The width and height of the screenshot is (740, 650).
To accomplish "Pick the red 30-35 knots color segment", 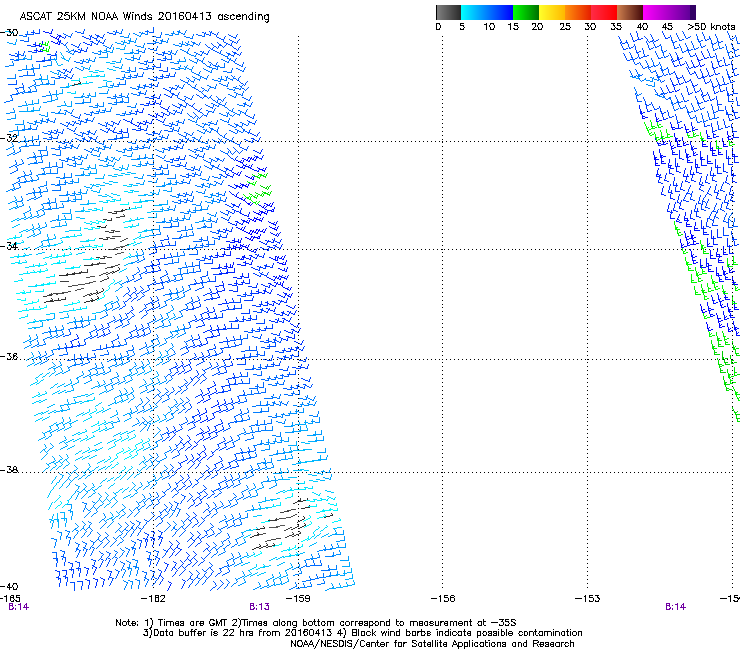I will pyautogui.click(x=604, y=12).
